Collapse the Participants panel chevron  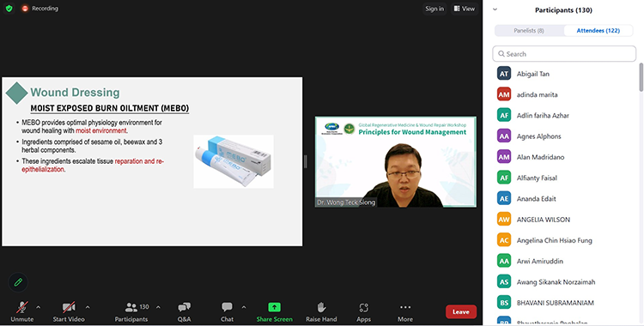[x=495, y=9]
